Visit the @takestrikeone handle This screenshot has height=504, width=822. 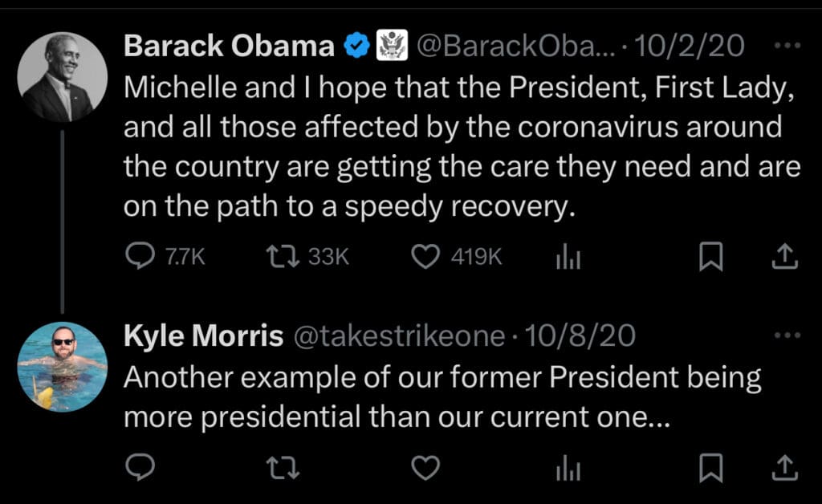point(401,336)
